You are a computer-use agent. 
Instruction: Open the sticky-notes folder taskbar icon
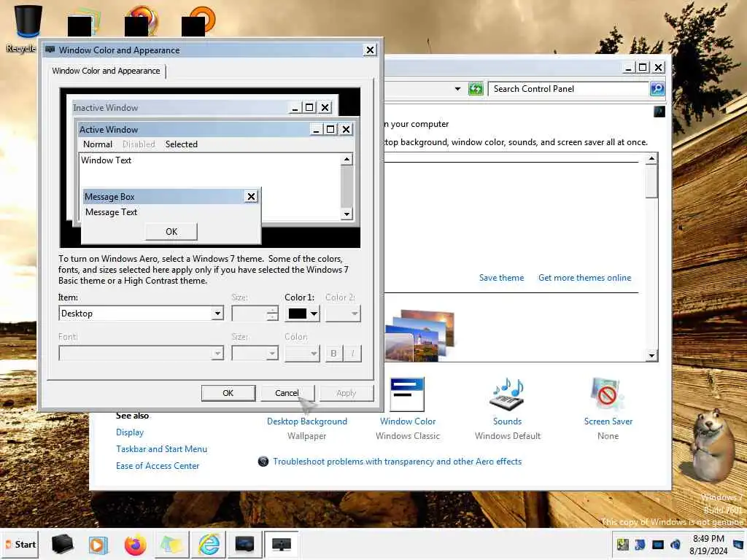pyautogui.click(x=171, y=545)
